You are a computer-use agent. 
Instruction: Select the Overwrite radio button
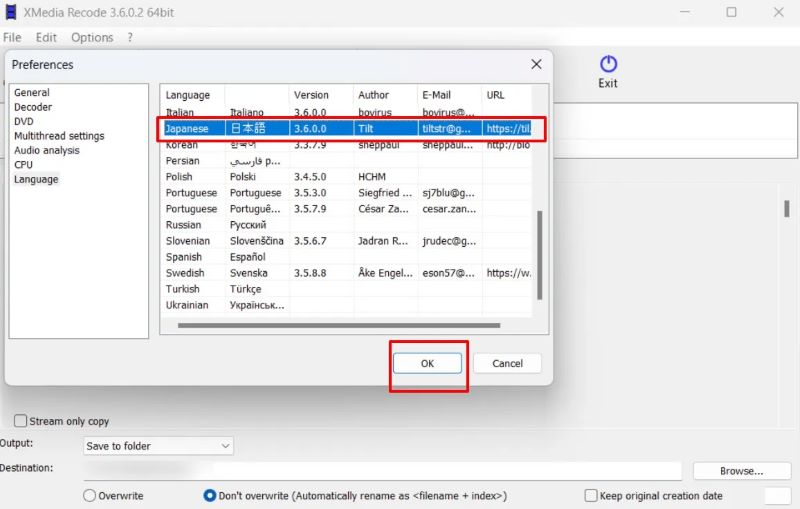(90, 495)
